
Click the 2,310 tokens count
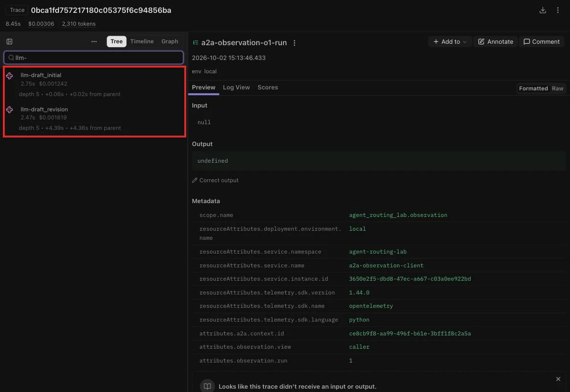pos(79,24)
